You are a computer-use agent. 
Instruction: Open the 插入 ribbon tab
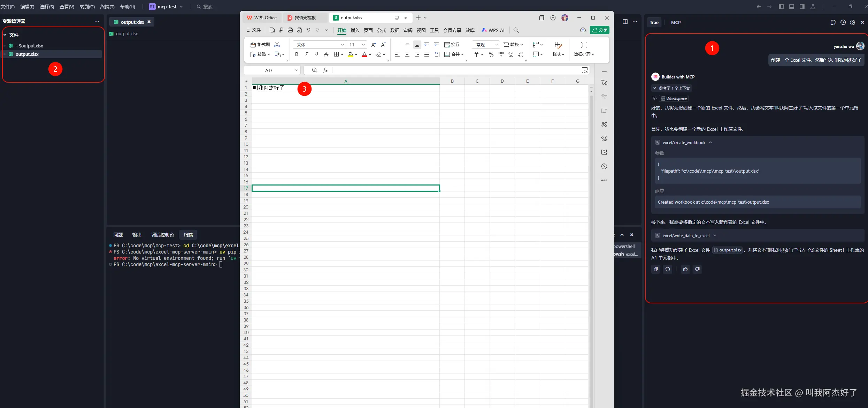(x=355, y=30)
